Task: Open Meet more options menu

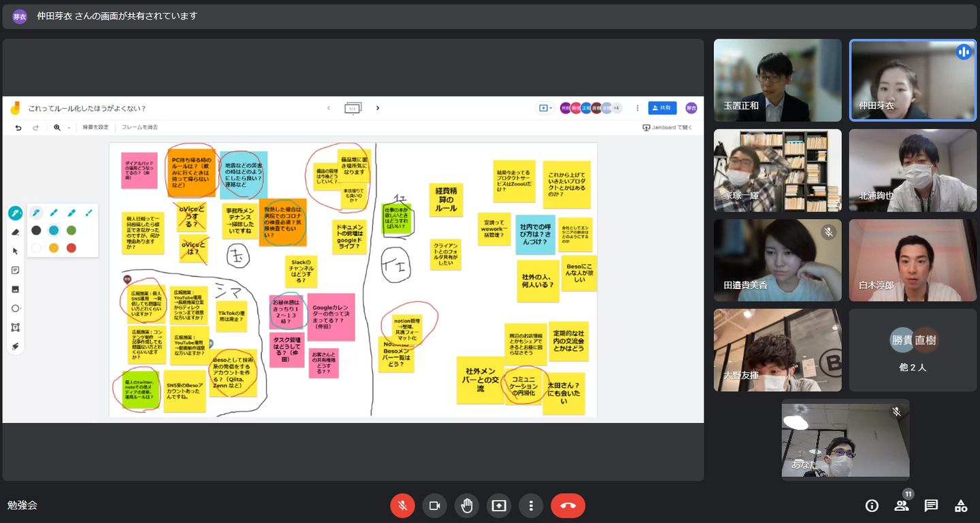Action: pos(531,505)
